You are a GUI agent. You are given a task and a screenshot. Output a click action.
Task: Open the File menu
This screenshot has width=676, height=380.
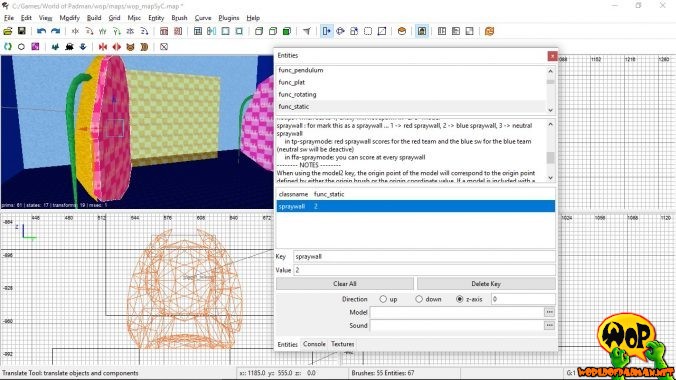9,18
